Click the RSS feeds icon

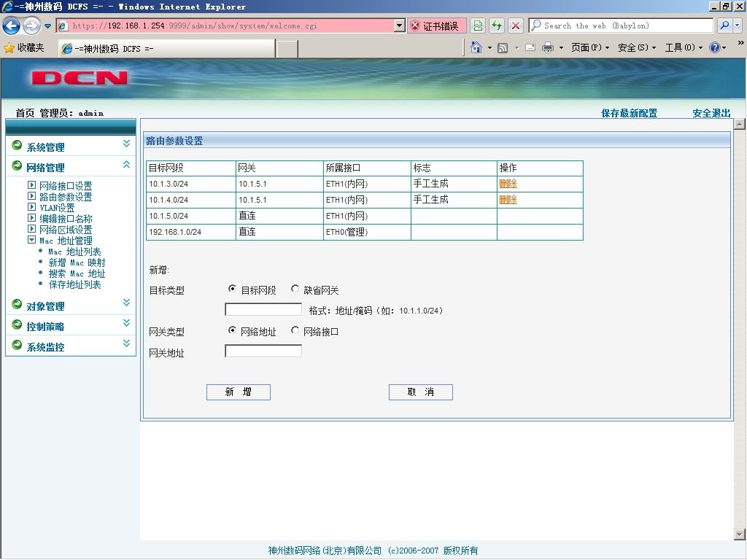pos(503,47)
